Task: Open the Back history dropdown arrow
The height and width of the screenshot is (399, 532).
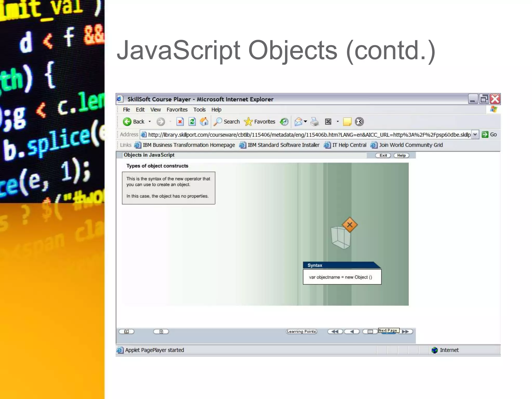Action: [x=150, y=122]
